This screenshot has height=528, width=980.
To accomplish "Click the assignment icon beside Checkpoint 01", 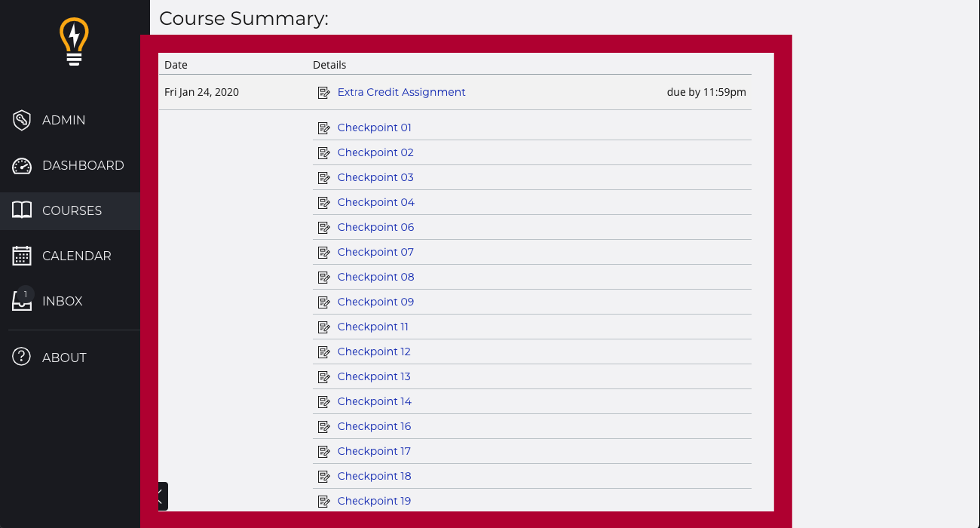I will [x=324, y=128].
